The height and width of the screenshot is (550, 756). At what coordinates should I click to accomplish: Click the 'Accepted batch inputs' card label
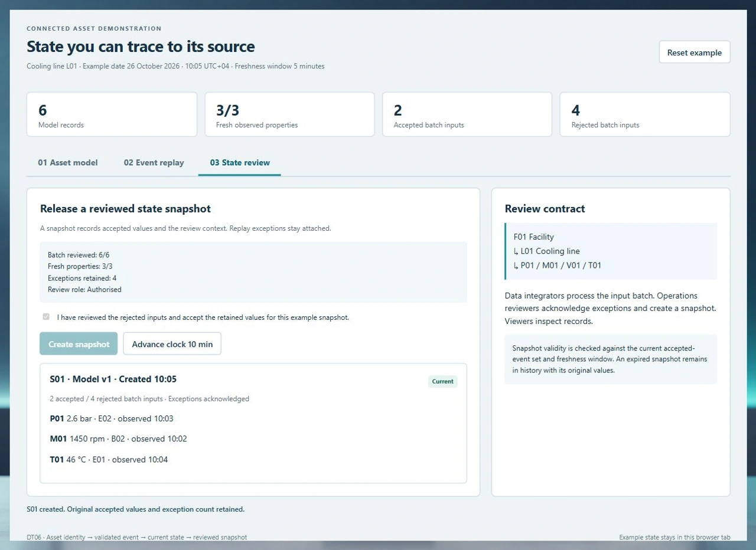pyautogui.click(x=429, y=125)
